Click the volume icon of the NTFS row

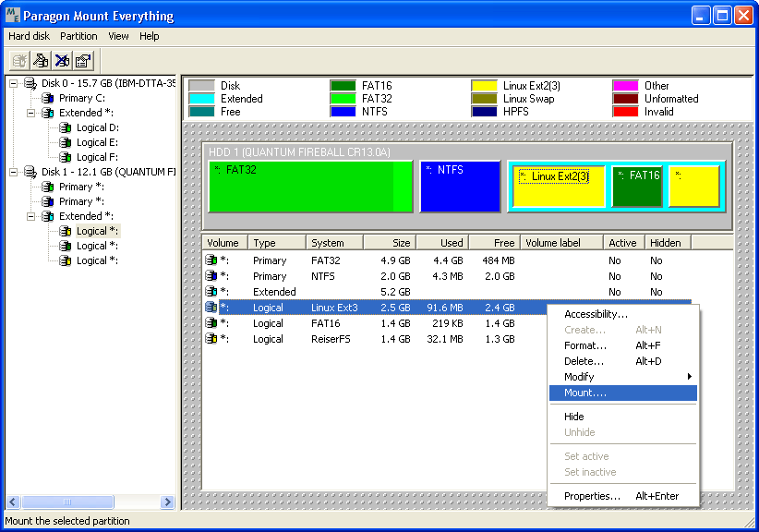211,275
